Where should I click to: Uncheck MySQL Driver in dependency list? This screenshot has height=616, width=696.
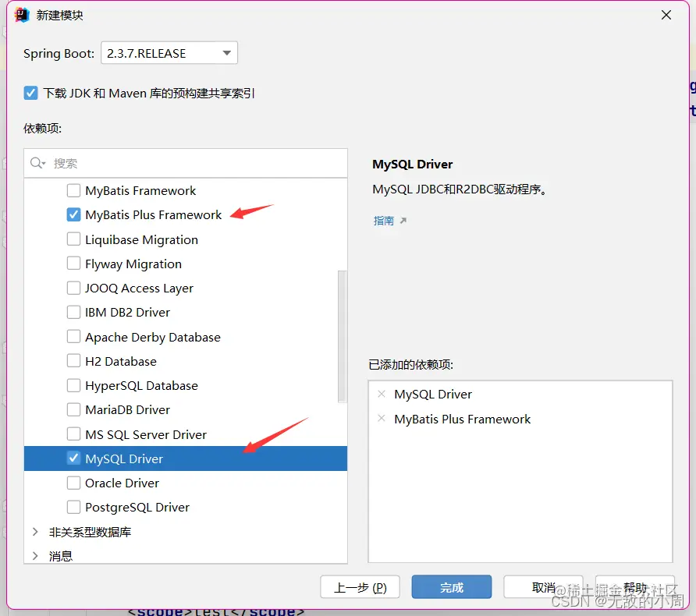pyautogui.click(x=73, y=458)
